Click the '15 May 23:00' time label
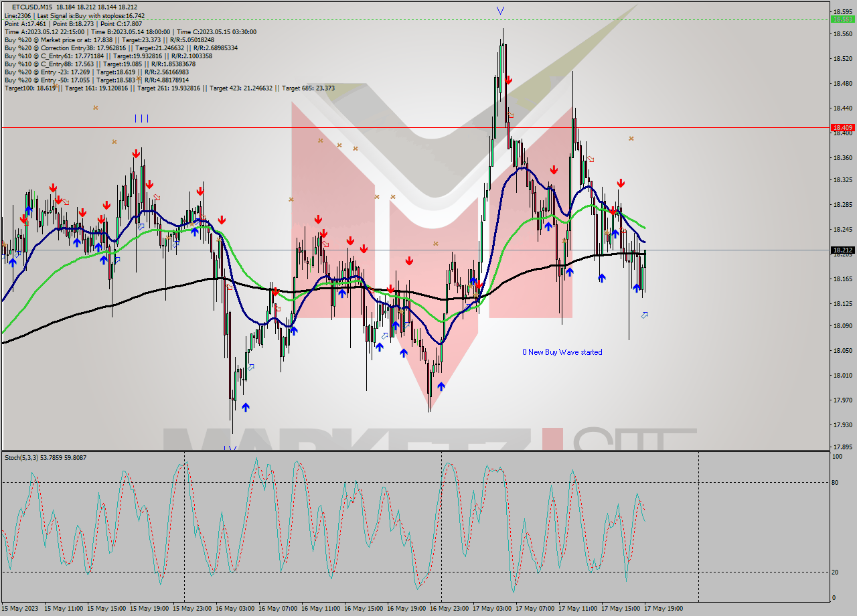Screen dimensions: 857x616 (x=192, y=609)
